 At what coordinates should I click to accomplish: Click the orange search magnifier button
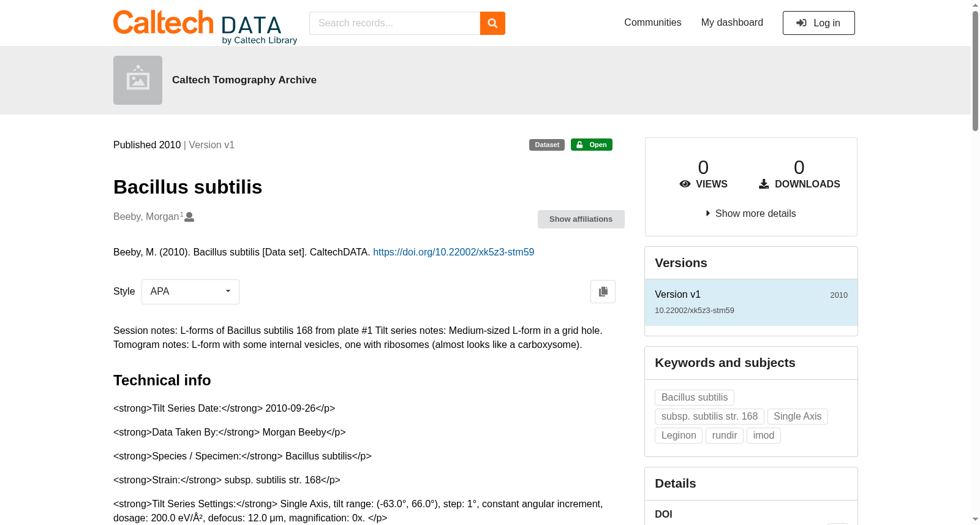coord(492,23)
